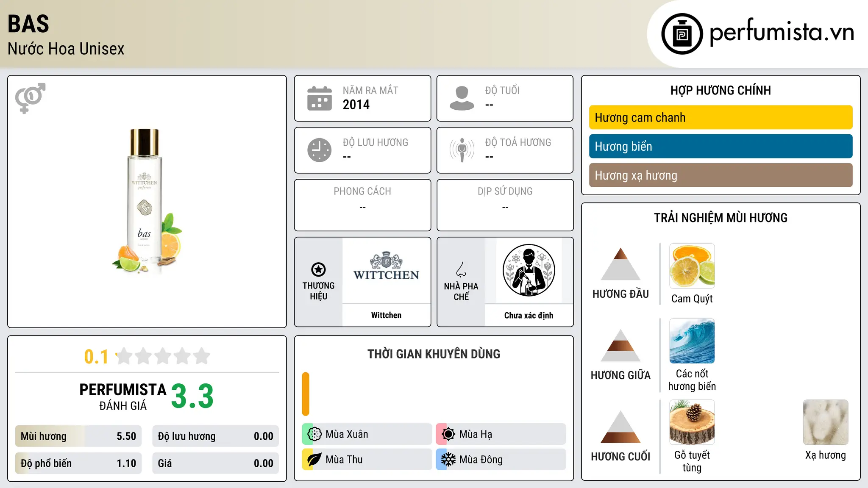This screenshot has height=488, width=868.
Task: Click the Perfumista Đánh giá label
Action: click(x=123, y=396)
